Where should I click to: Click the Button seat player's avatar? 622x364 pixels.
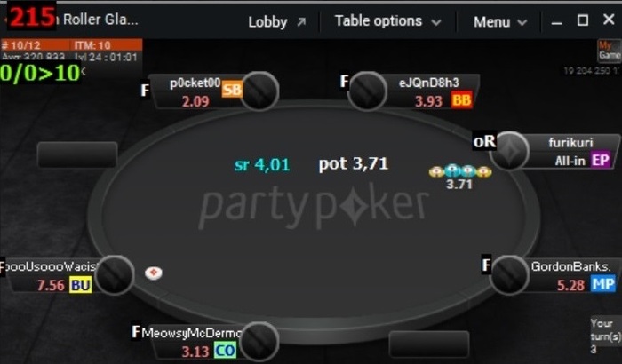[115, 275]
